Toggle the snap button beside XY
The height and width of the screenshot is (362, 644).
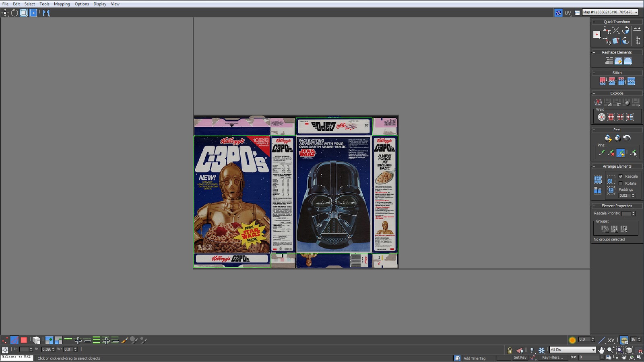tap(624, 340)
